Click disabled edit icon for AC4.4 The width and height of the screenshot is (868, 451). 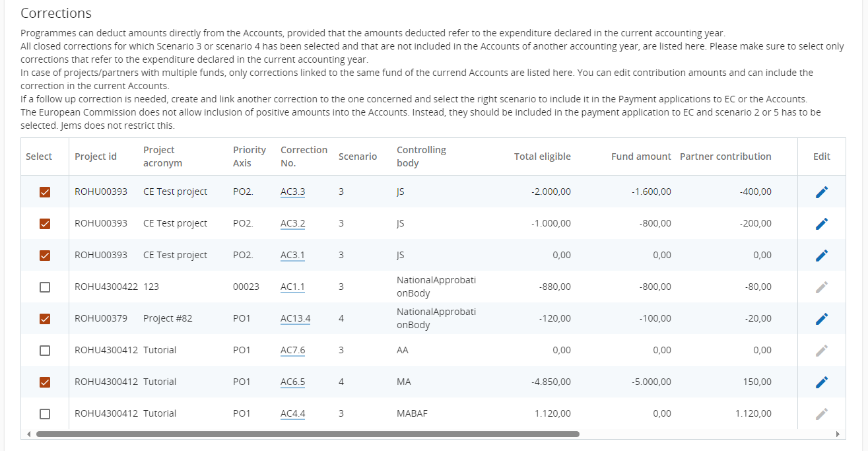(x=821, y=414)
